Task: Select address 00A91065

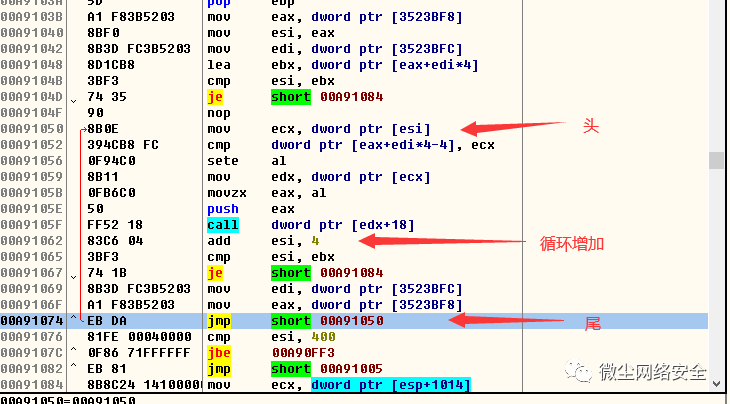Action: click(32, 257)
